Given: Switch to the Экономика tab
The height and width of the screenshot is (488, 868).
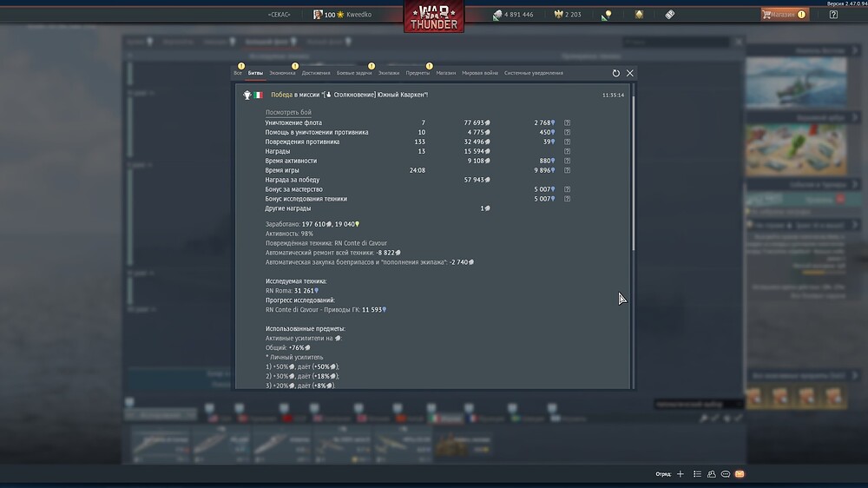Looking at the screenshot, I should click(282, 73).
